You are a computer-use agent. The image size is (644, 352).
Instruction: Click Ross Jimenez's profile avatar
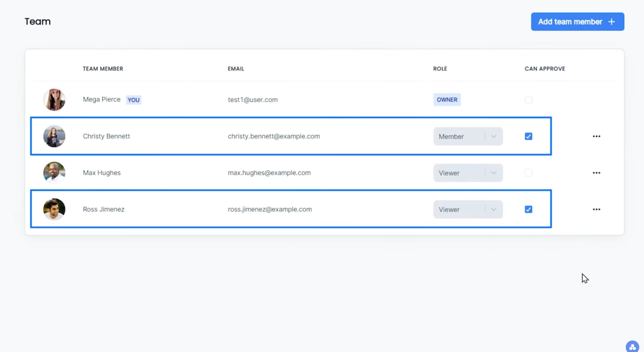pyautogui.click(x=54, y=209)
